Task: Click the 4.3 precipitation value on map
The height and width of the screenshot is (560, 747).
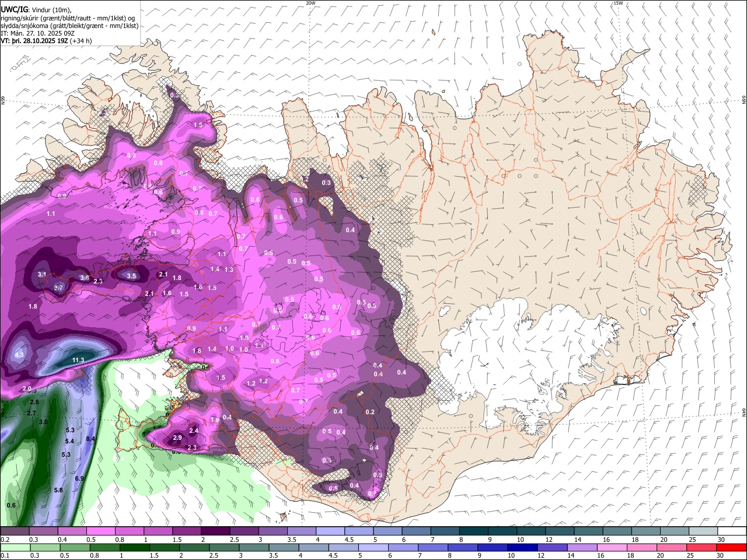Action: tap(19, 355)
